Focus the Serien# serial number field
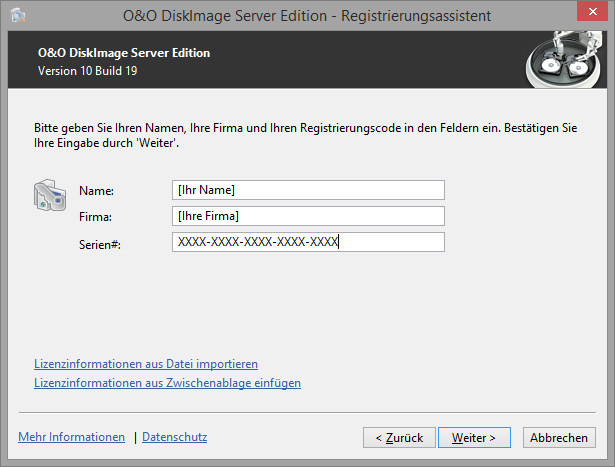The image size is (615, 467). point(308,242)
